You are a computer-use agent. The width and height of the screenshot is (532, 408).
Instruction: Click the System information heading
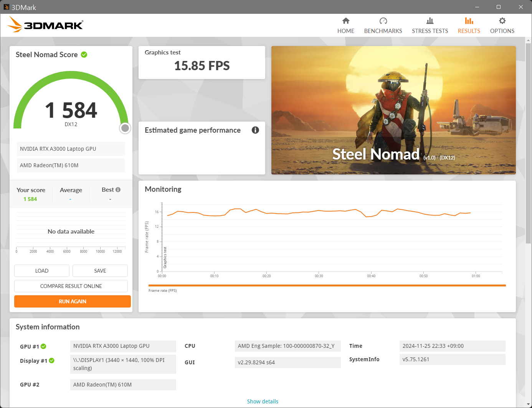48,327
